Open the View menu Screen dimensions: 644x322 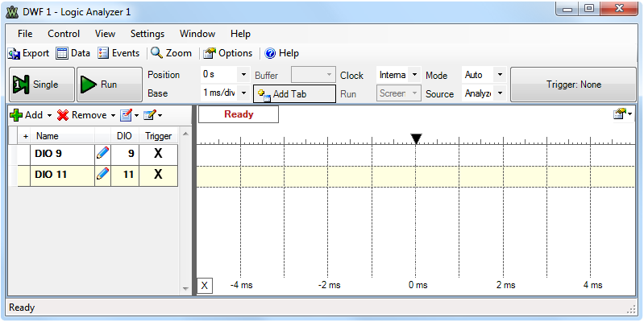pos(105,34)
